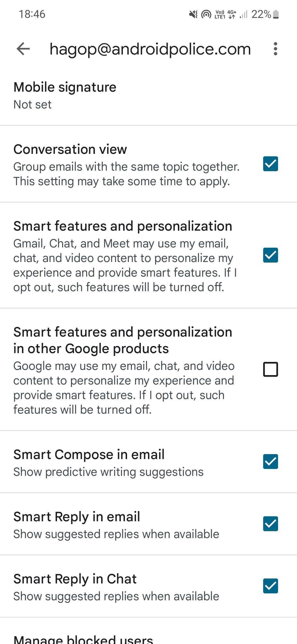297x644 pixels.
Task: Turn off Smart Compose in email
Action: pos(270,462)
